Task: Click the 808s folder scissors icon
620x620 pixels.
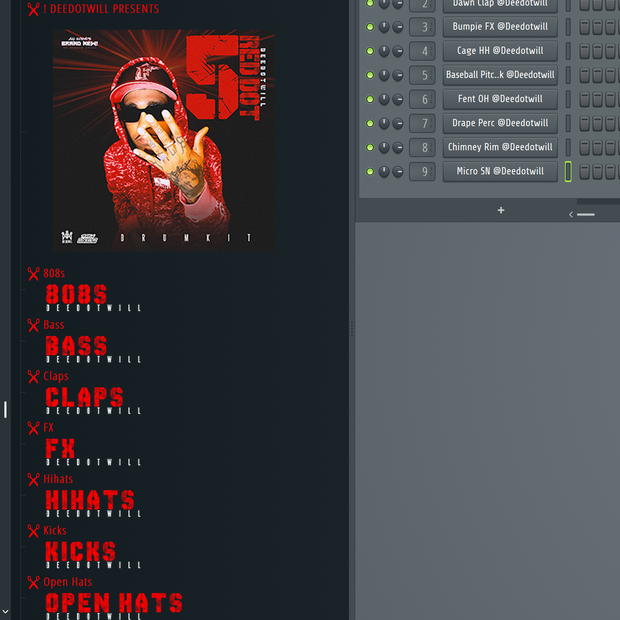Action: tap(33, 274)
